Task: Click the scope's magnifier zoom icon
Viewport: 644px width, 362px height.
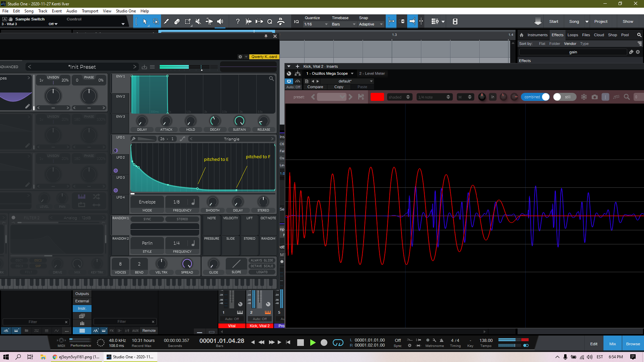Action: click(x=627, y=97)
